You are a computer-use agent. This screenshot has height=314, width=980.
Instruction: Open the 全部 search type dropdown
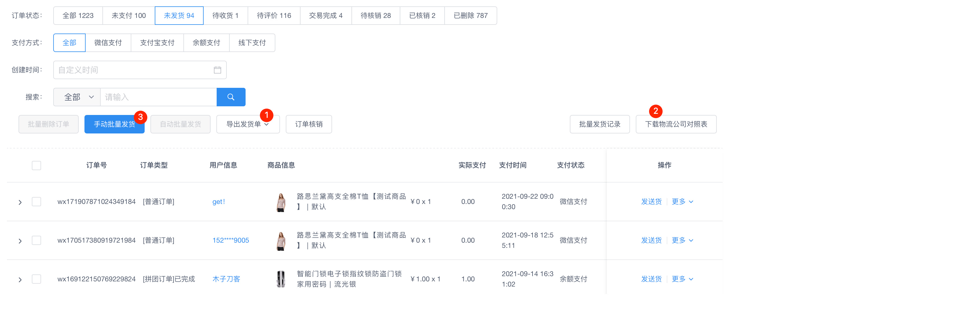click(77, 97)
